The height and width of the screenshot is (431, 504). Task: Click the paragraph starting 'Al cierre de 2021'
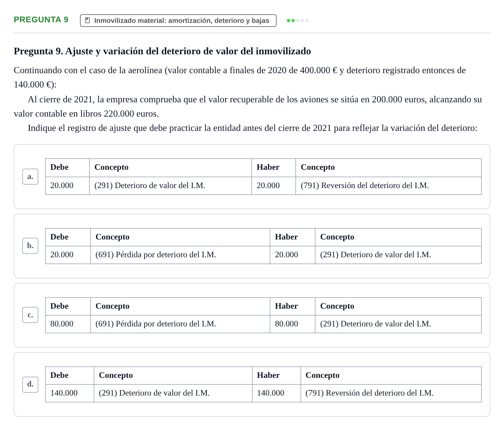tap(248, 107)
